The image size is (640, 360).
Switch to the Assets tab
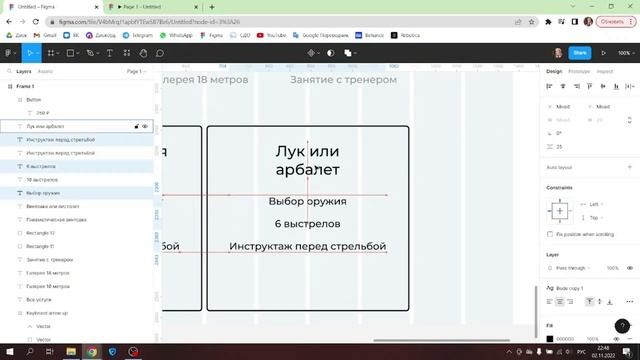pos(45,71)
